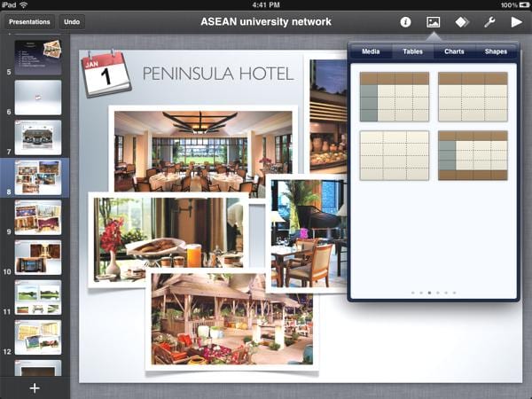Start slideshow with Play icon
Screen dimensions: 532x399
[516, 22]
